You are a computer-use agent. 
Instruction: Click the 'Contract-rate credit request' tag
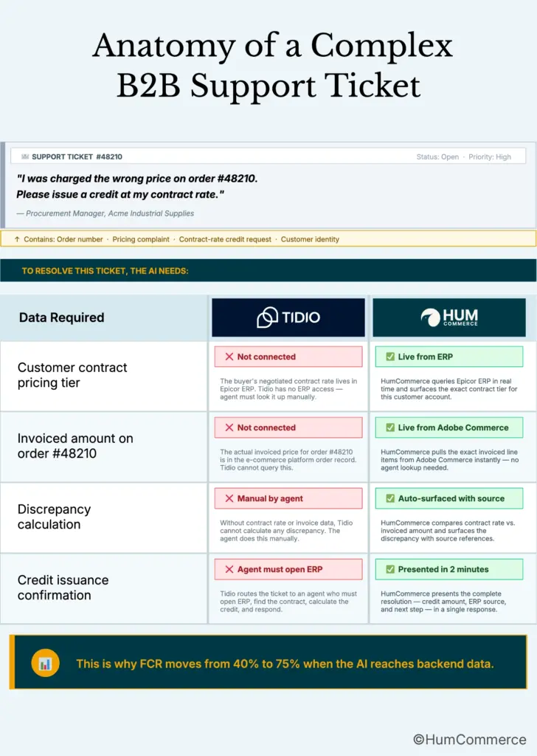[x=225, y=239]
